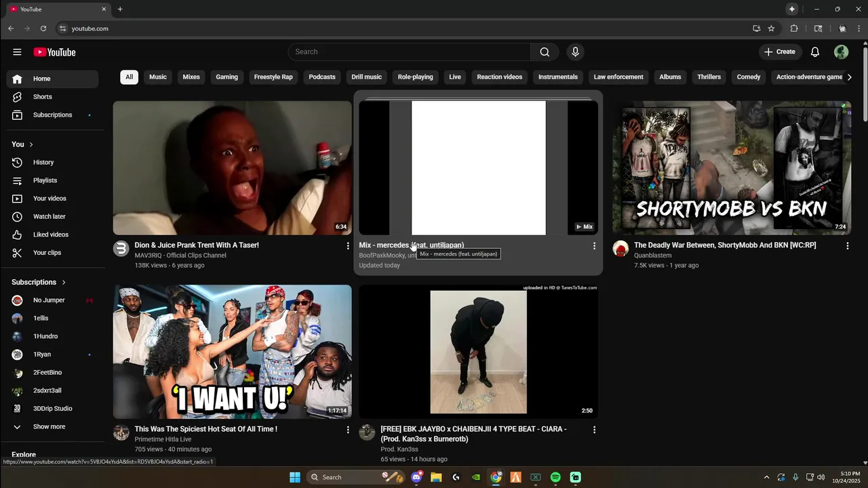
Task: Open Liked videos in the sidebar
Action: coord(52,235)
